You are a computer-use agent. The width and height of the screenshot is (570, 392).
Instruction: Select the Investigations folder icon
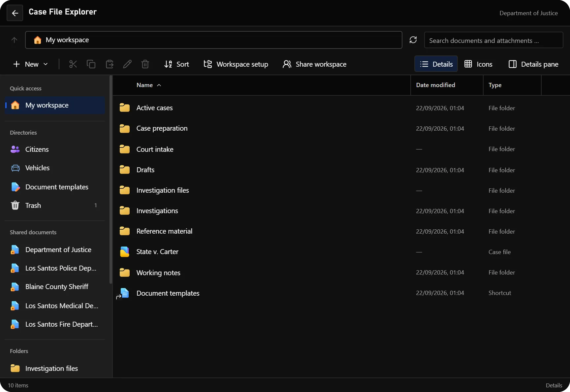click(x=125, y=211)
